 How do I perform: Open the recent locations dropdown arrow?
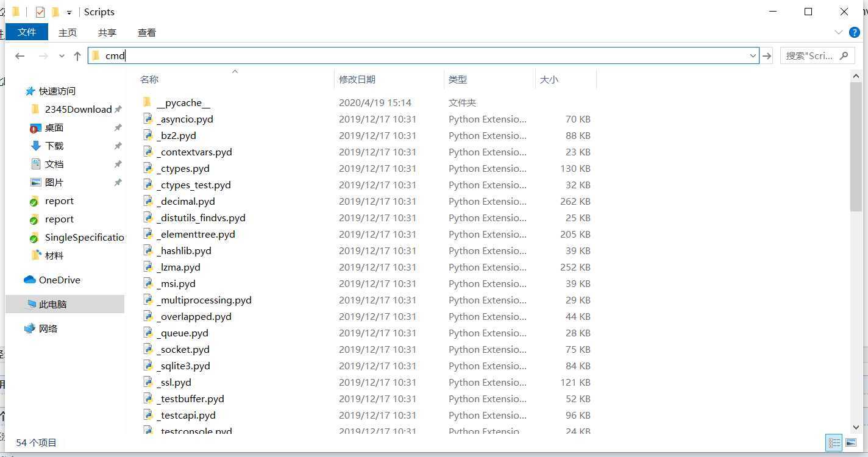click(x=62, y=56)
